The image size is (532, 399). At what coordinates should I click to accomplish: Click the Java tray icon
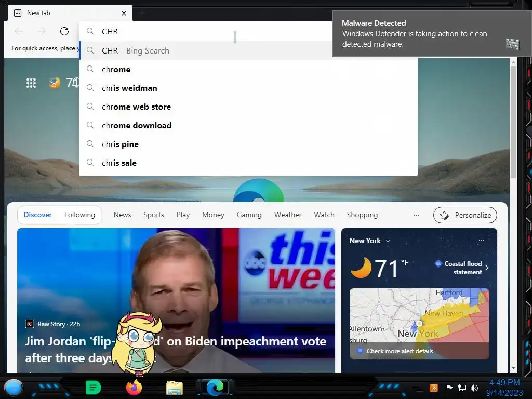[434, 388]
